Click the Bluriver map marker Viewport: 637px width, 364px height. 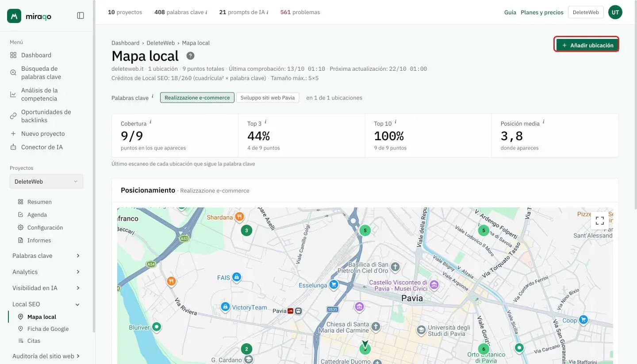[156, 327]
